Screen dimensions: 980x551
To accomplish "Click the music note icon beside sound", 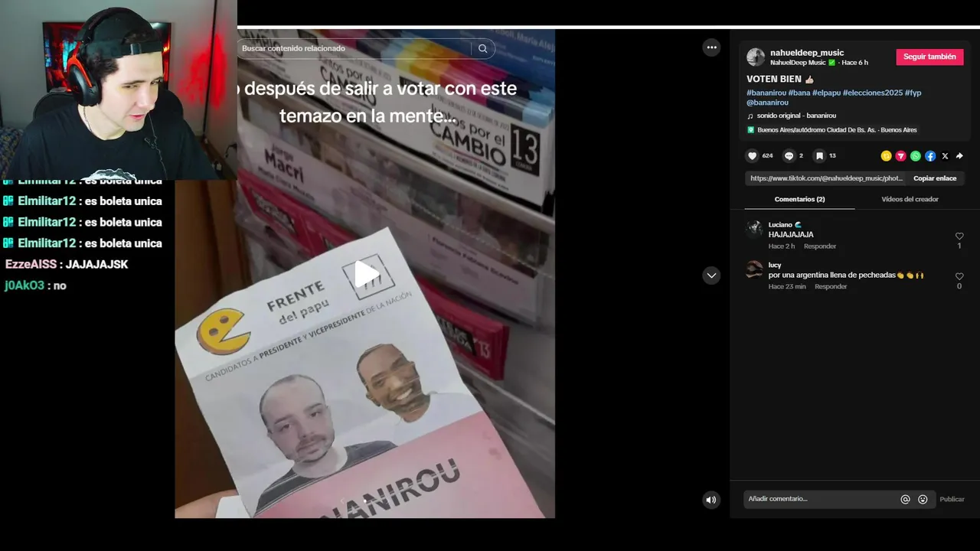I will 750,116.
